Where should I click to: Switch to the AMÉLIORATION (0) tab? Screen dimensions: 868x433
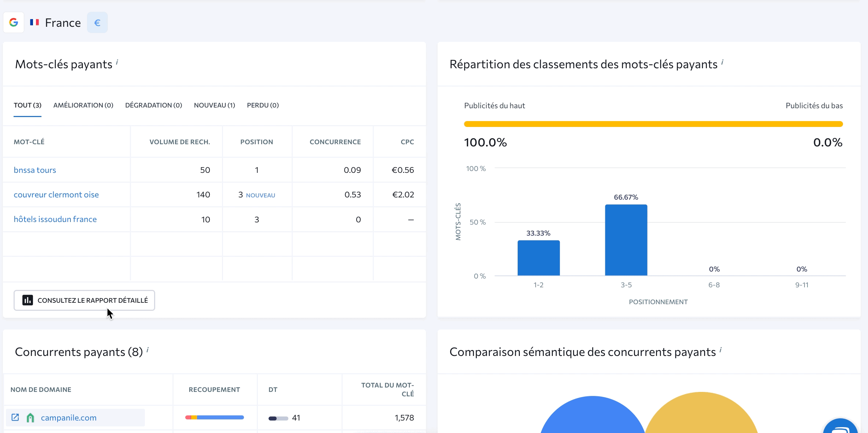pyautogui.click(x=83, y=105)
